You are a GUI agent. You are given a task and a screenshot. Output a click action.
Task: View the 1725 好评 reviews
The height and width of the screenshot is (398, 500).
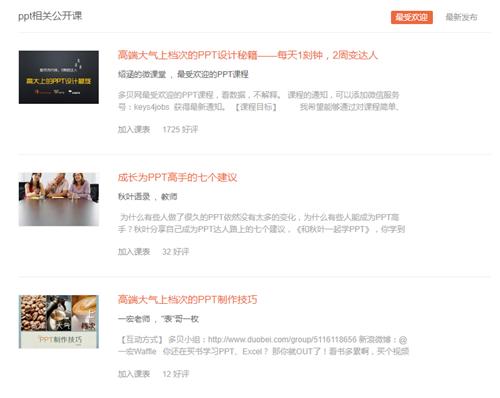tap(180, 129)
